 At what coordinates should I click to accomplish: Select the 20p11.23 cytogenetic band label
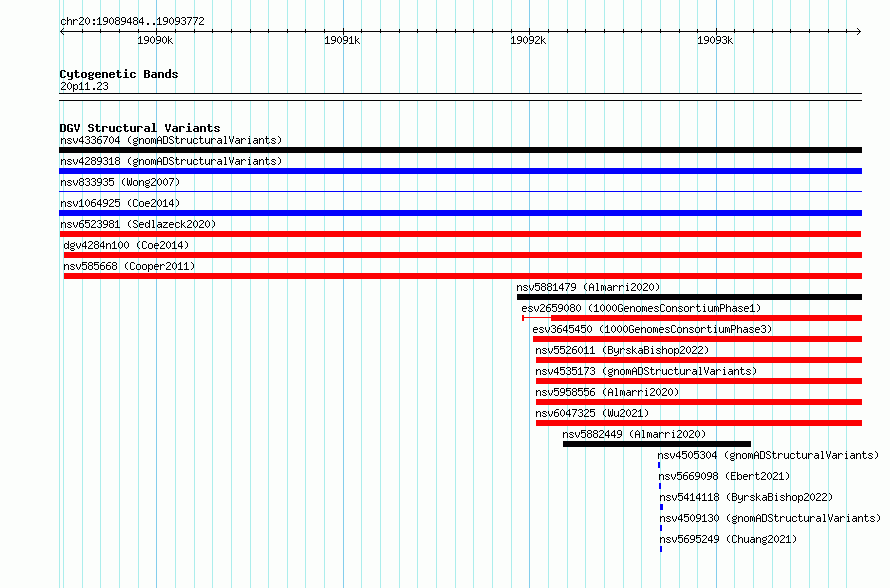[x=84, y=86]
